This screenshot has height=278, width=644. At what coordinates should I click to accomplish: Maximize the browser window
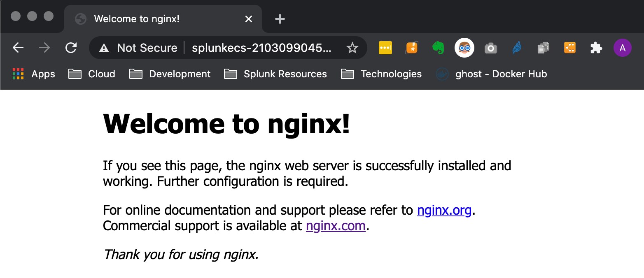coord(49,16)
